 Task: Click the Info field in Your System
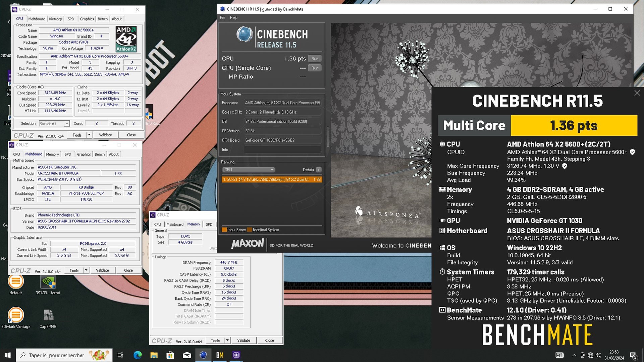point(282,149)
